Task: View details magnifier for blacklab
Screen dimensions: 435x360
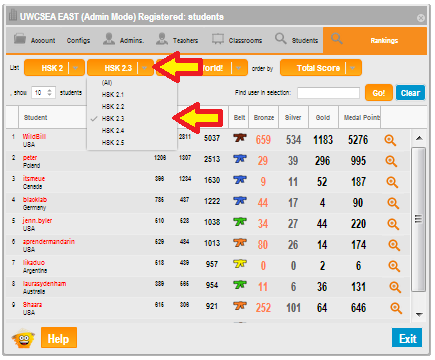Action: click(x=393, y=203)
